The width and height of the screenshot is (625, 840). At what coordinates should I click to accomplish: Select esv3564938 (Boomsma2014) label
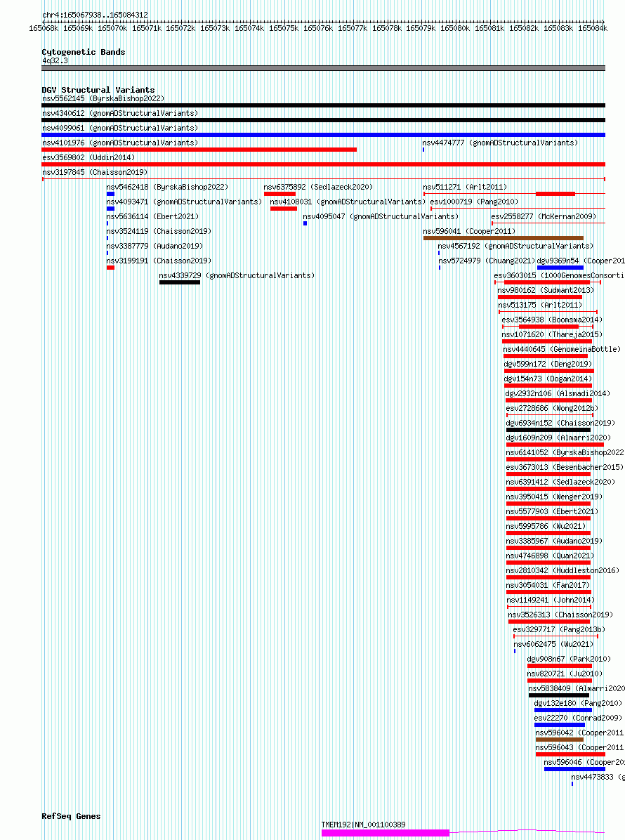click(552, 320)
